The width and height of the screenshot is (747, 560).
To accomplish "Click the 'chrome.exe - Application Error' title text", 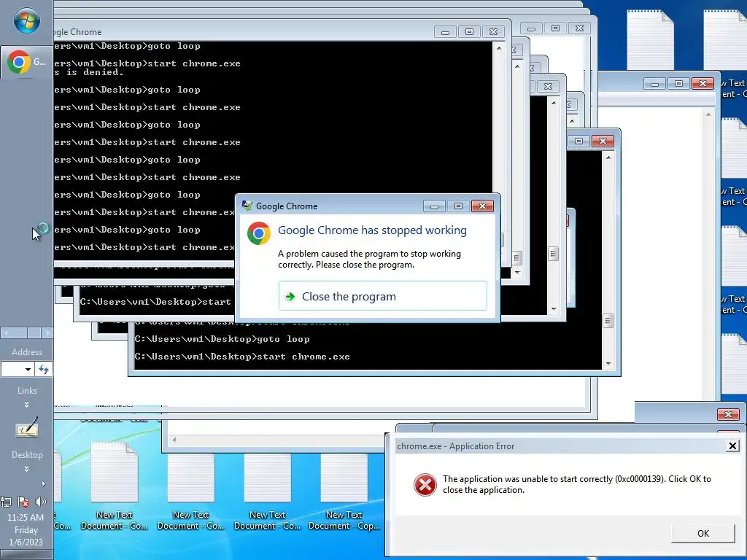I will coord(455,446).
